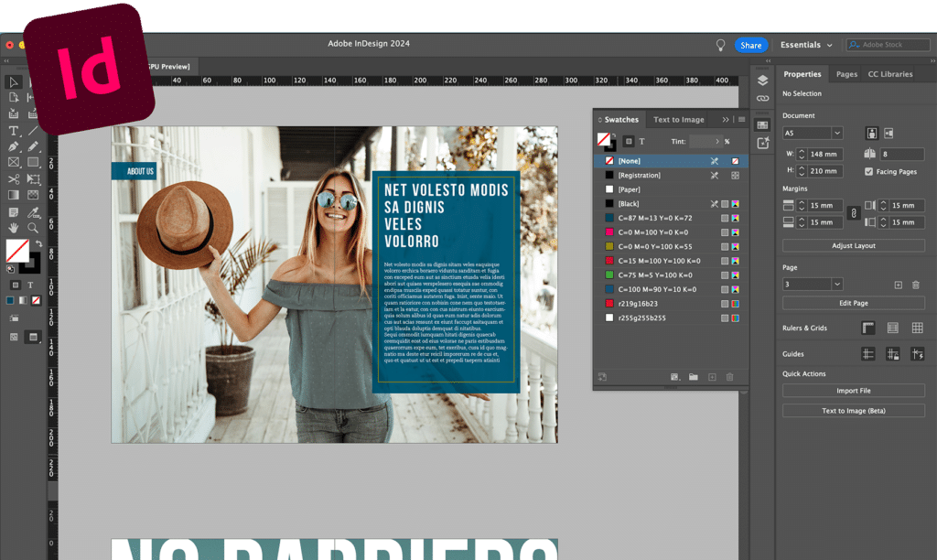Toggle Show Baseline Grid button
The height and width of the screenshot is (560, 937).
(x=893, y=328)
